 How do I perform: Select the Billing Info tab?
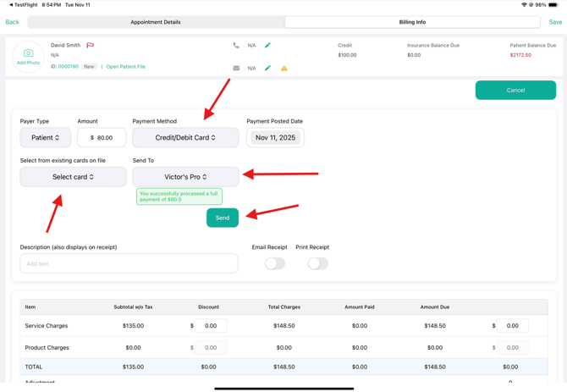tap(412, 22)
